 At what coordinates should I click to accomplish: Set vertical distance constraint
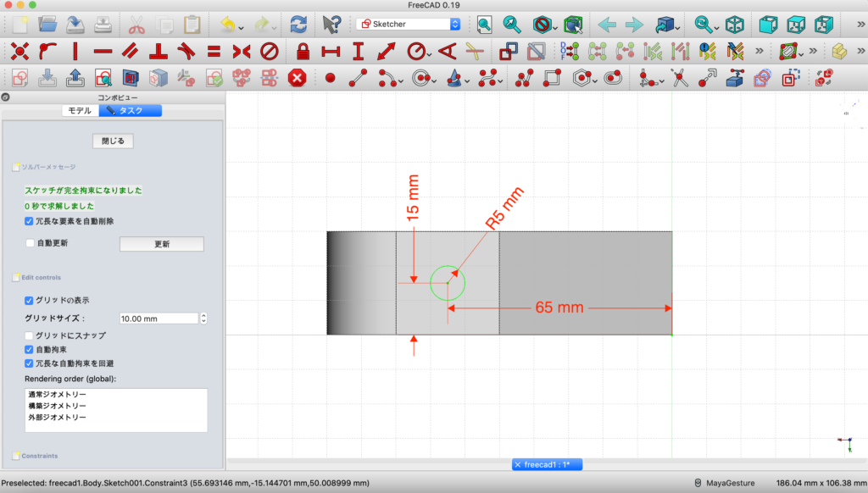(359, 52)
